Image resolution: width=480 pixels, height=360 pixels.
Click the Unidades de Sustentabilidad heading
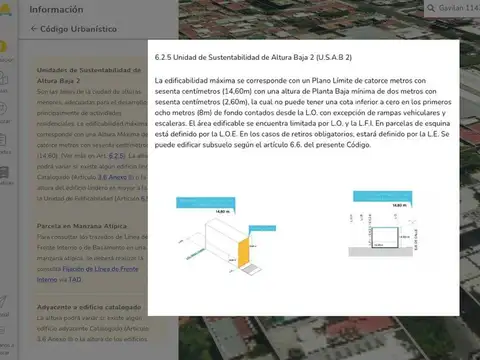click(x=89, y=75)
